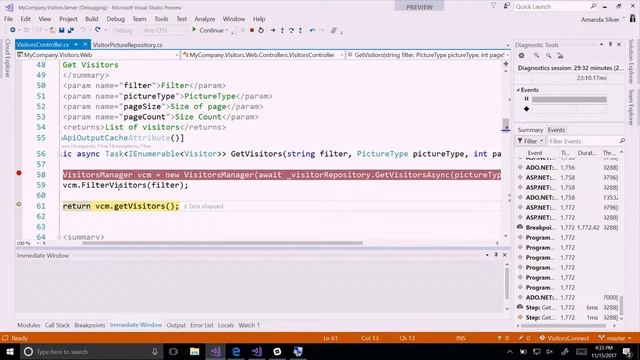Open the Debug menu

116,19
